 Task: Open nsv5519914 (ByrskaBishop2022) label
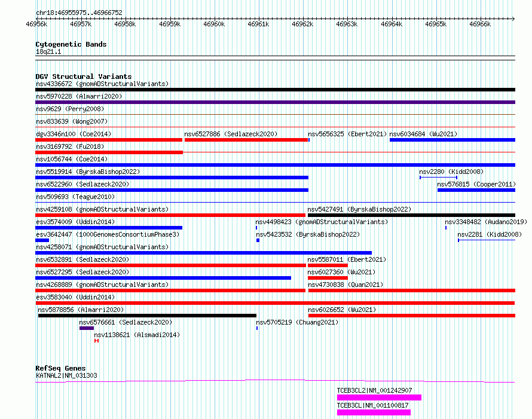pyautogui.click(x=88, y=172)
